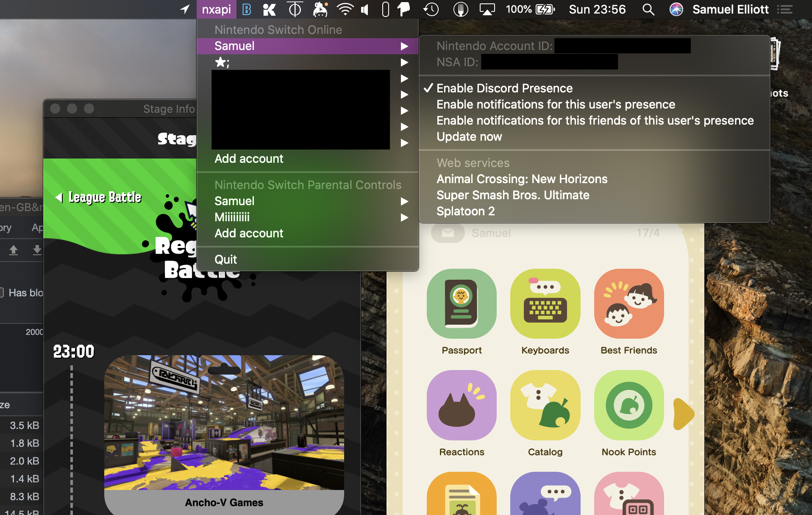
Task: Click the nxapi menu bar icon
Action: 216,9
